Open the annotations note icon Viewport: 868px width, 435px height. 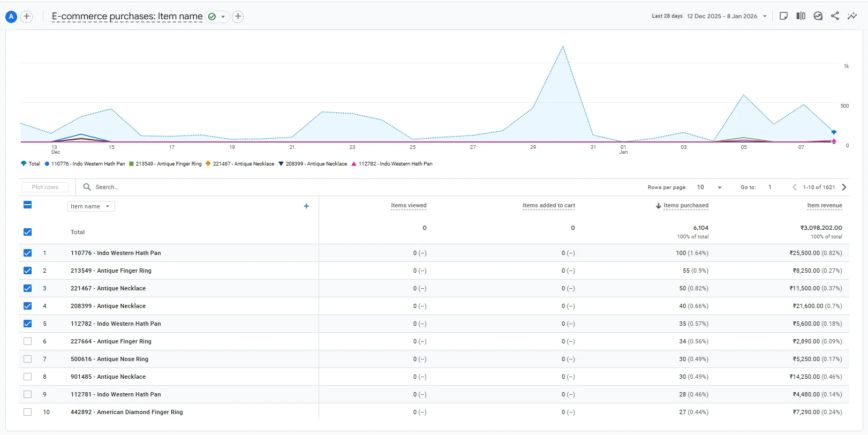[783, 16]
